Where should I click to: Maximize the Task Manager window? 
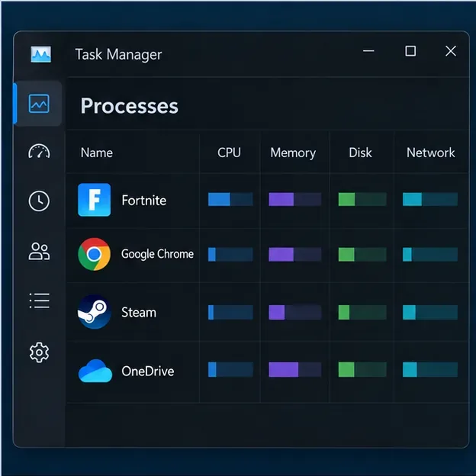[410, 51]
